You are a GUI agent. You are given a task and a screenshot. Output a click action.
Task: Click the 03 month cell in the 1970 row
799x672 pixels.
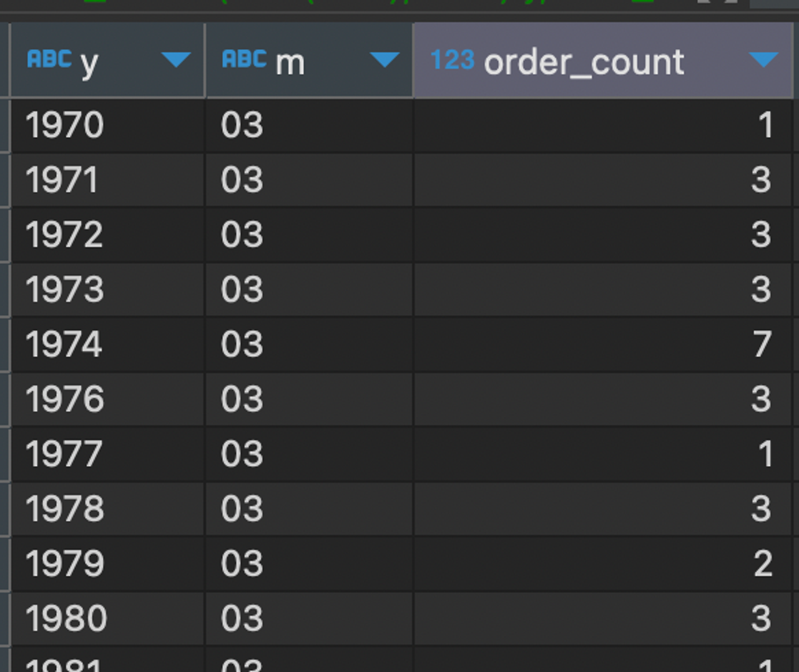310,125
